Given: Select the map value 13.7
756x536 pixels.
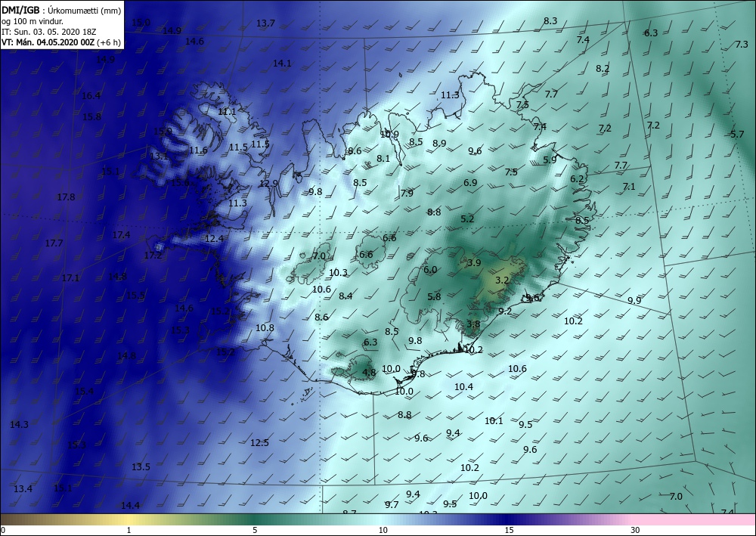Looking at the screenshot, I should coord(265,23).
